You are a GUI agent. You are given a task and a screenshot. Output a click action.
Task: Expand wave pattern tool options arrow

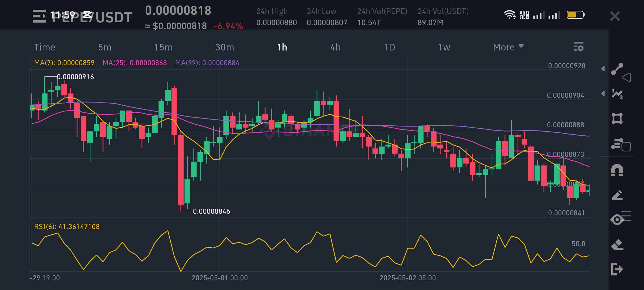603,94
